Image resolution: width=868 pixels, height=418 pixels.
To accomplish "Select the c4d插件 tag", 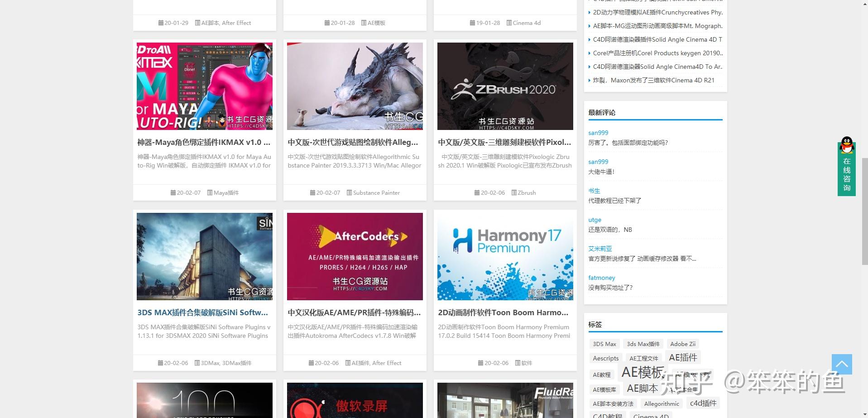I will [702, 403].
